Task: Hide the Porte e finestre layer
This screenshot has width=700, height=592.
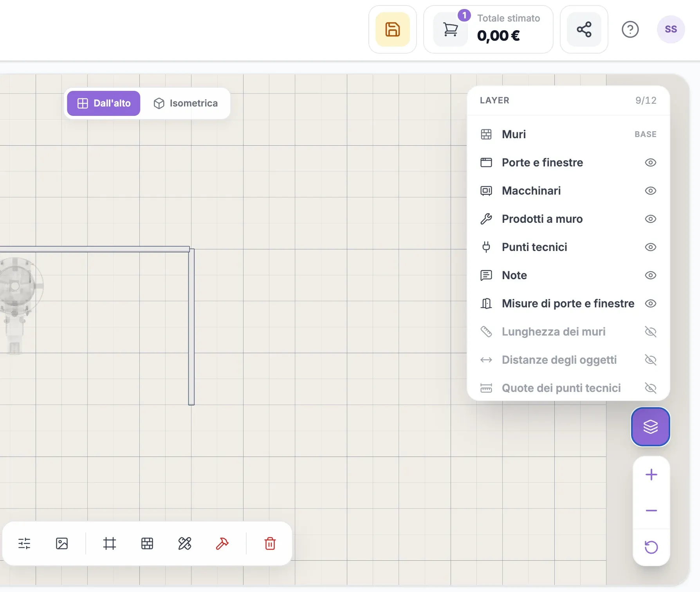Action: tap(650, 162)
